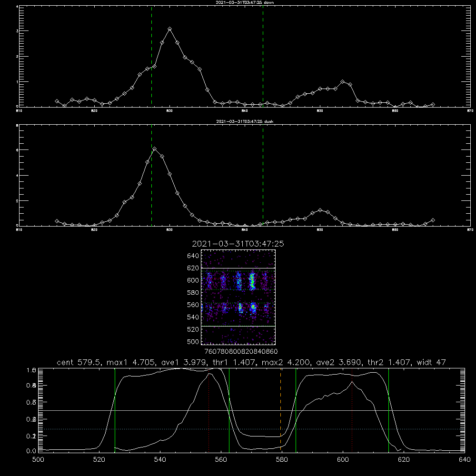Click the heatmap spectral image

238,297
